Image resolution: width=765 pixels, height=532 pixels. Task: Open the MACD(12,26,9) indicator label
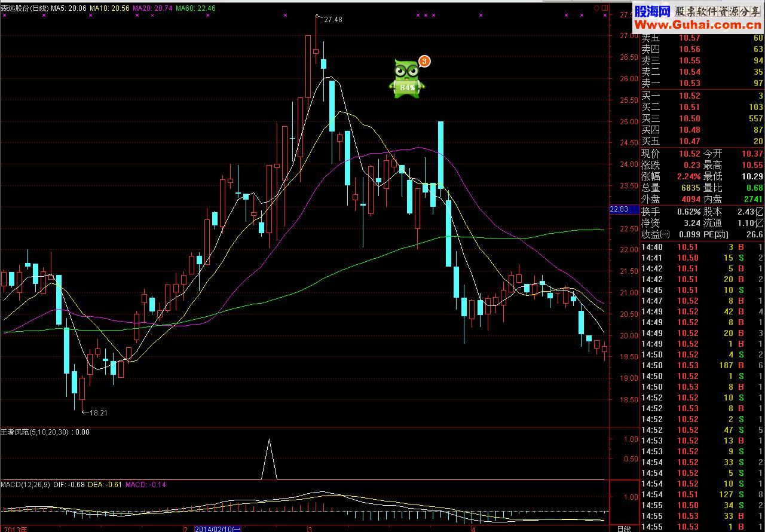[x=25, y=484]
